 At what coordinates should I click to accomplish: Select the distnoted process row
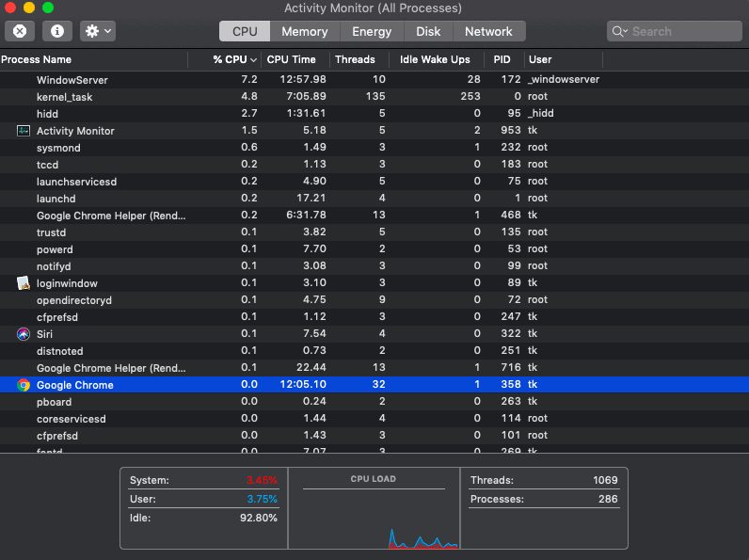pyautogui.click(x=374, y=351)
